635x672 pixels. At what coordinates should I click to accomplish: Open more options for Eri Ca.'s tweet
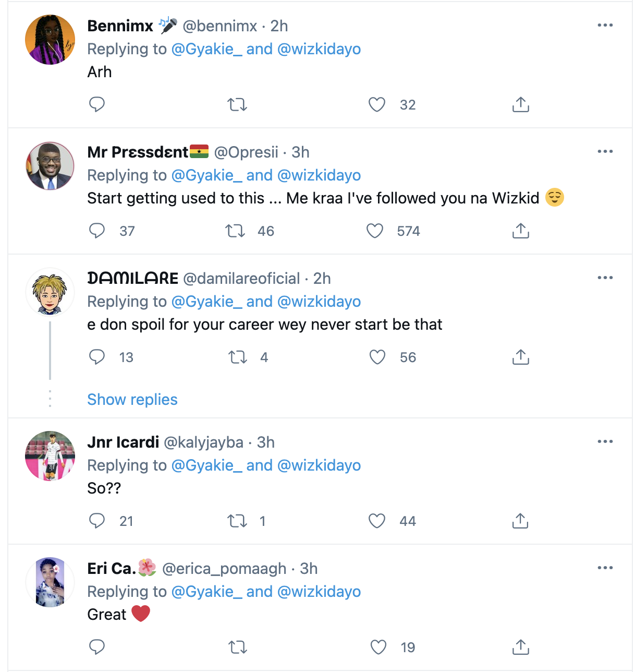[x=605, y=568]
